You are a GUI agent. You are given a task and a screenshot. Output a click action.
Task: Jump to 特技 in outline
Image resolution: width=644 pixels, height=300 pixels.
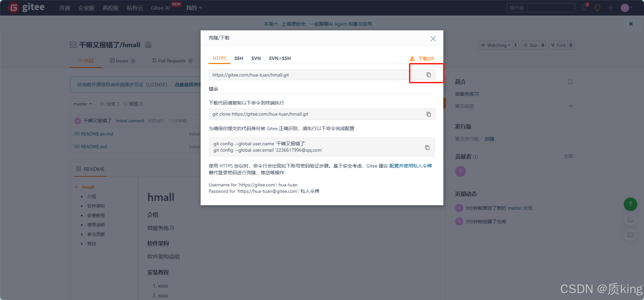click(92, 244)
